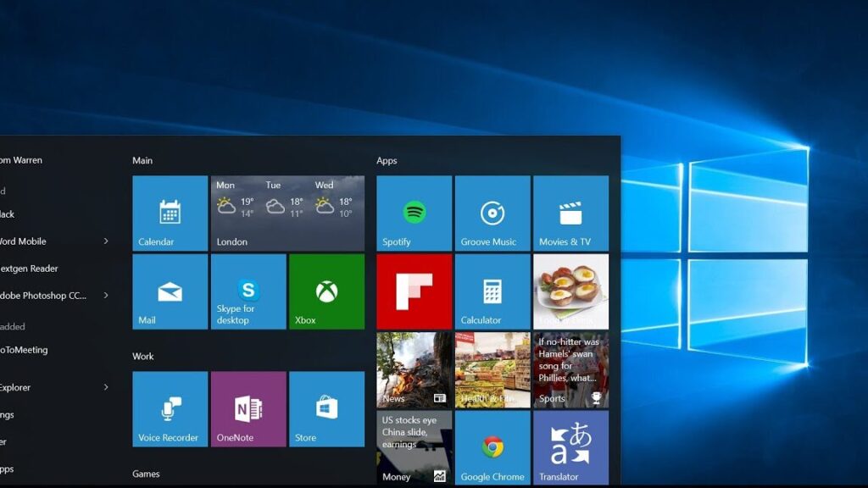Open the Movies & TV tile
This screenshot has height=488, width=868.
(570, 212)
